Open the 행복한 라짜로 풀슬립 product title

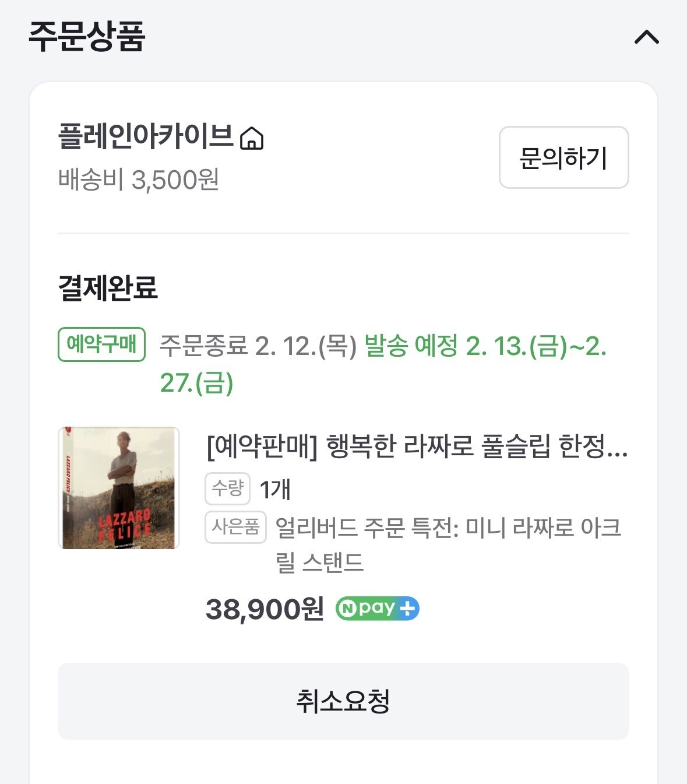point(417,447)
